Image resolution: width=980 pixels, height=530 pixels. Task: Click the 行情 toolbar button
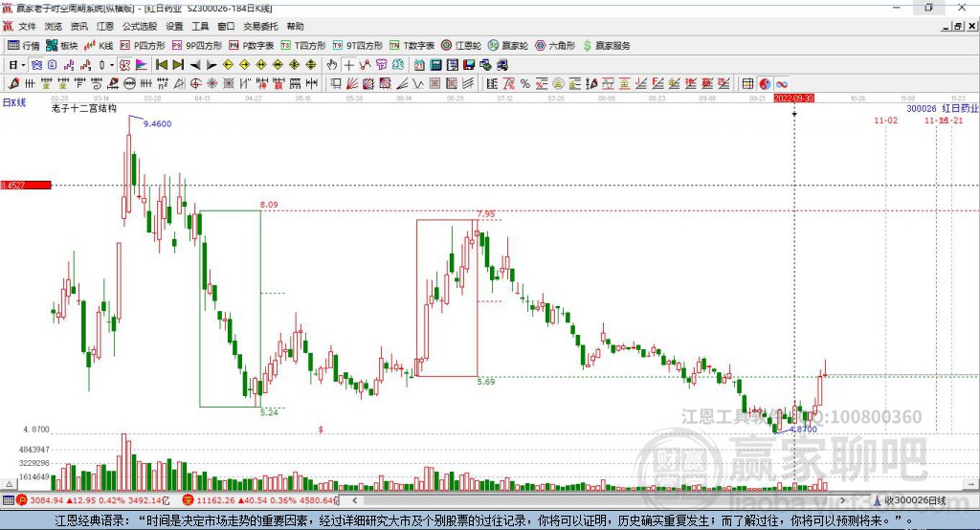pos(24,46)
